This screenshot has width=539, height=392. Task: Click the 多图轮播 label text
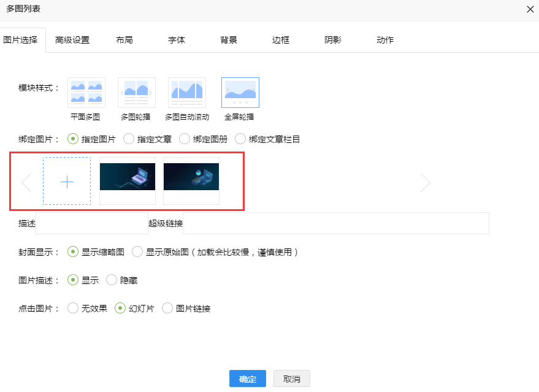tap(136, 117)
